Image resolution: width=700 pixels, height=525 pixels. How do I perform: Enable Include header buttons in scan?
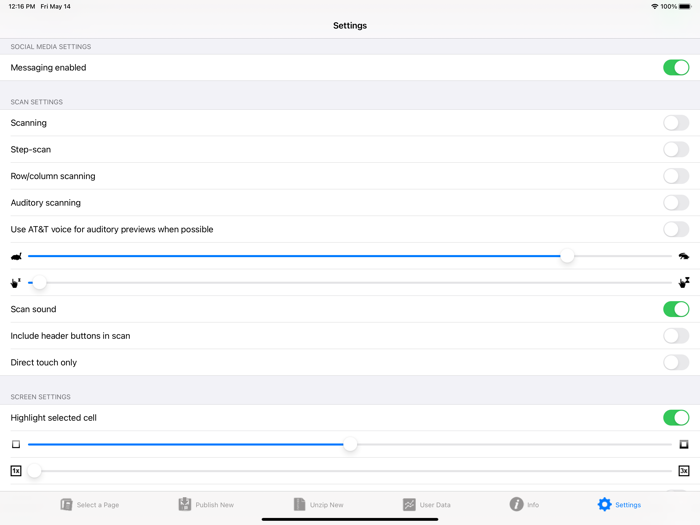click(x=676, y=336)
